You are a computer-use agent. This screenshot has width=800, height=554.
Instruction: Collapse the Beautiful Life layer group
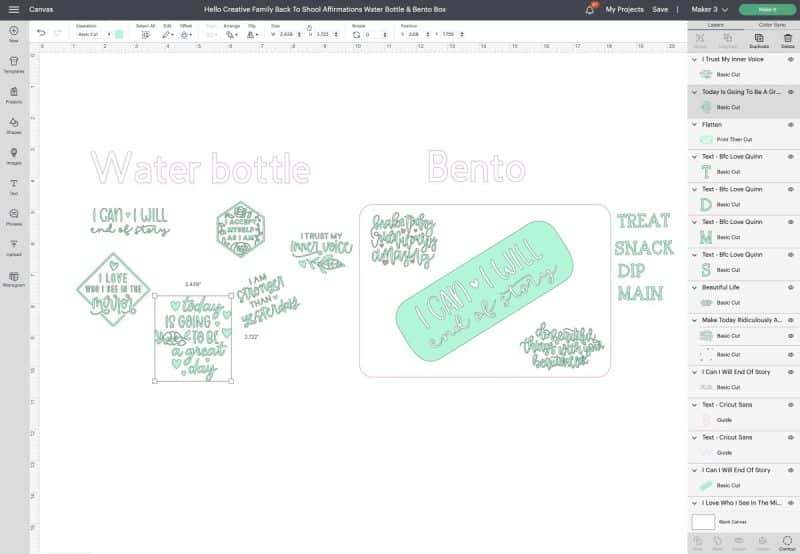[x=694, y=288]
